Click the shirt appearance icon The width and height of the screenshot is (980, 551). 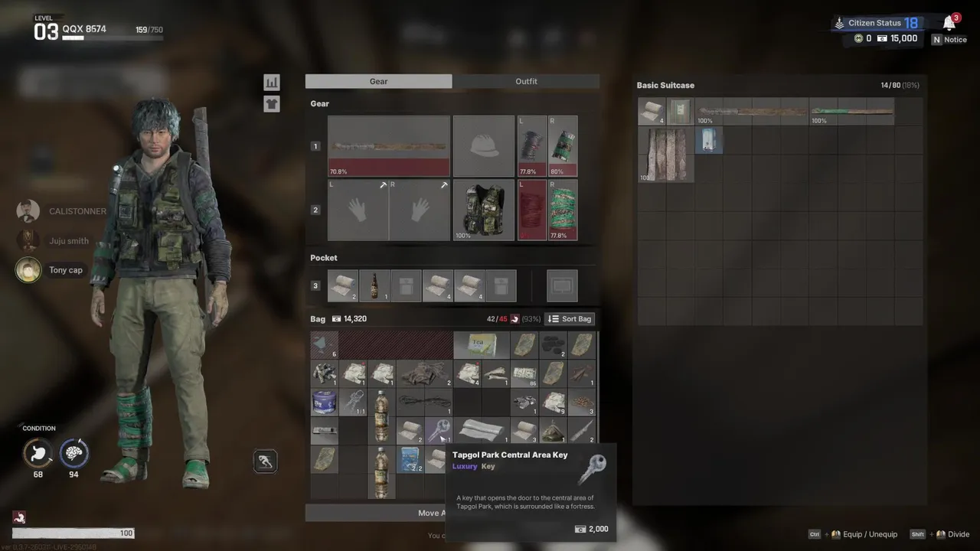coord(272,104)
